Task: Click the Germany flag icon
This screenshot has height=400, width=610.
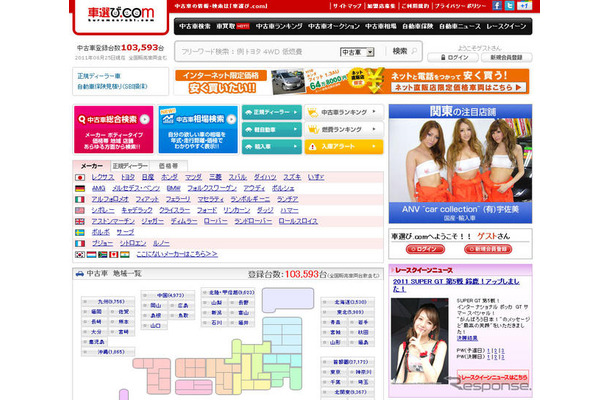Action: [x=80, y=188]
